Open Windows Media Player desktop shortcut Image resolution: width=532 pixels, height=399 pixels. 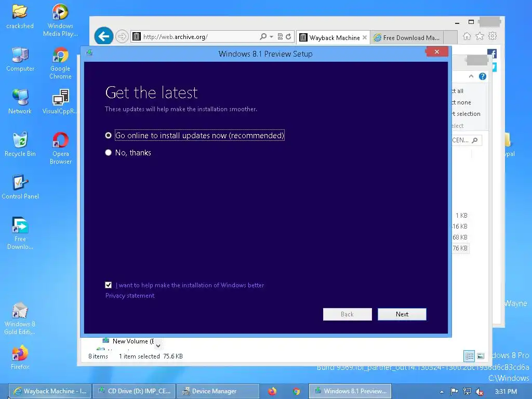point(60,20)
